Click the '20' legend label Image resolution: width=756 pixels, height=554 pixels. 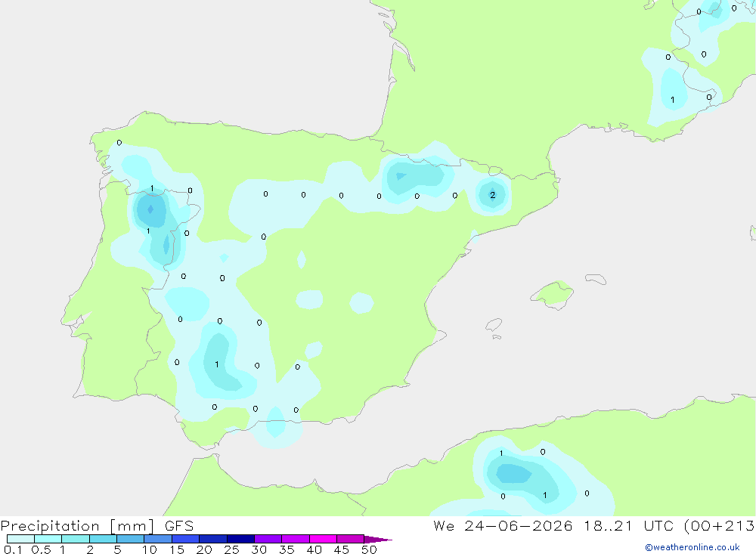point(204,549)
